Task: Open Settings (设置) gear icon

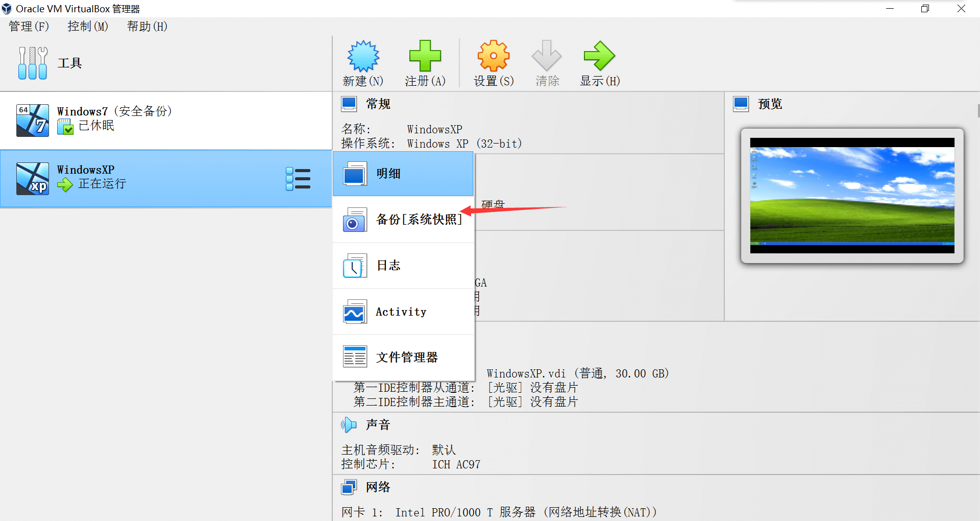Action: pos(494,56)
